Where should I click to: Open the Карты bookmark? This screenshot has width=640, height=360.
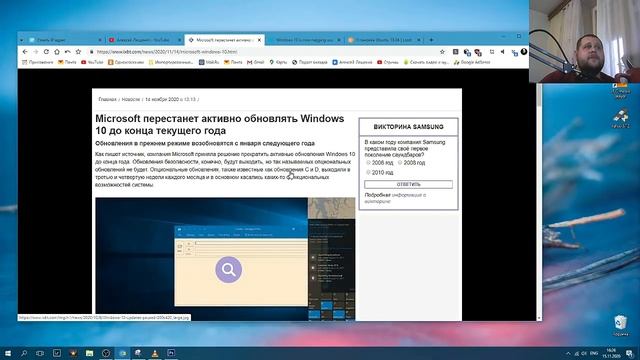pos(278,62)
